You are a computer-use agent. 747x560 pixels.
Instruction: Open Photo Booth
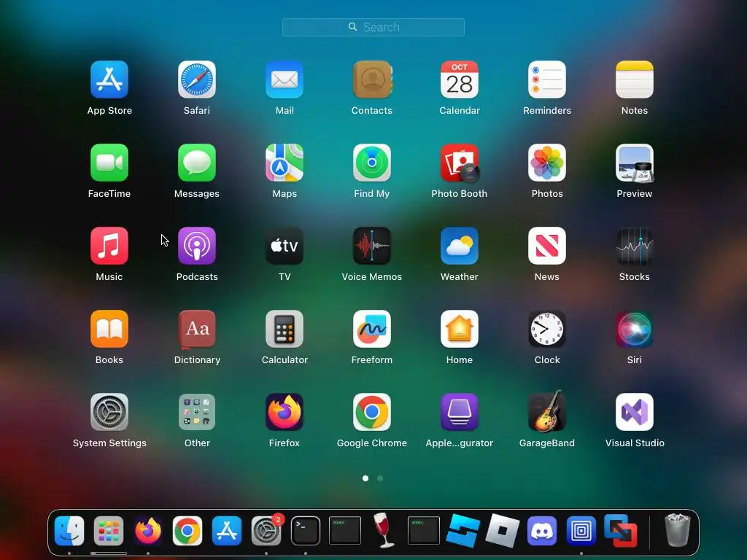tap(460, 163)
